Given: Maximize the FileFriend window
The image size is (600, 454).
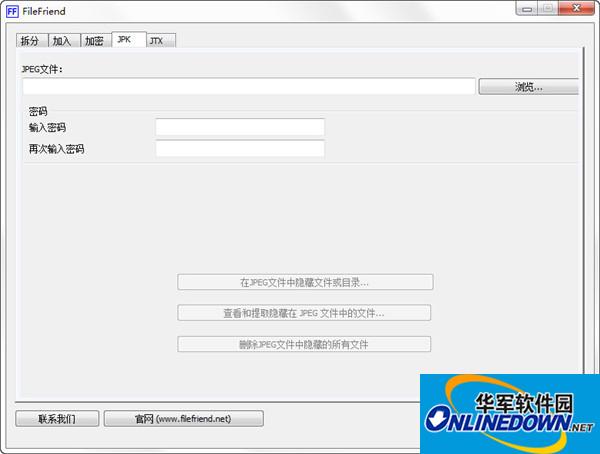Looking at the screenshot, I should pos(548,8).
